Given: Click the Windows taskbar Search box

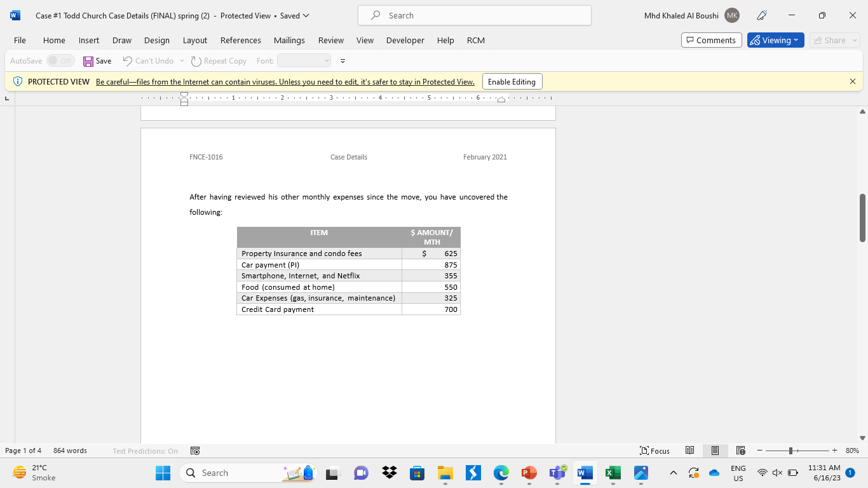Looking at the screenshot, I should pos(248,473).
